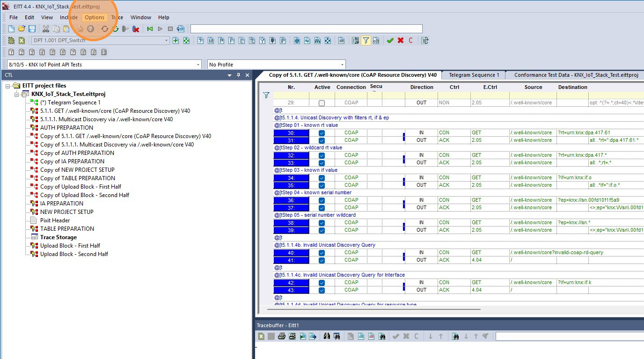Uncheck the Active checkbox for row 30

pos(322,133)
